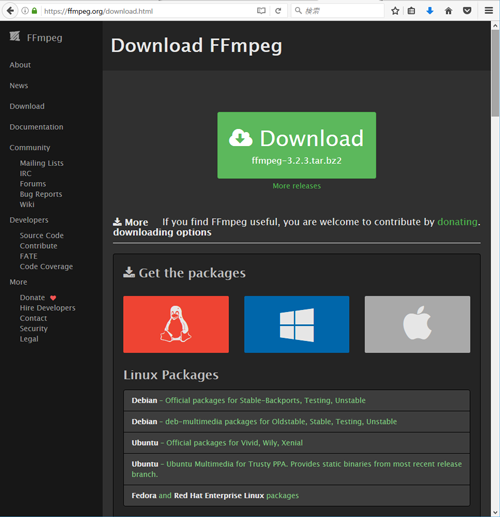Go to the browser home icon
500x517 pixels.
pyautogui.click(x=448, y=11)
